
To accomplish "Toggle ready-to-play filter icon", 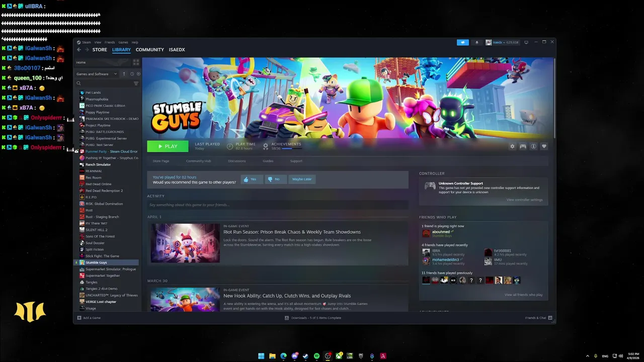I will click(138, 74).
